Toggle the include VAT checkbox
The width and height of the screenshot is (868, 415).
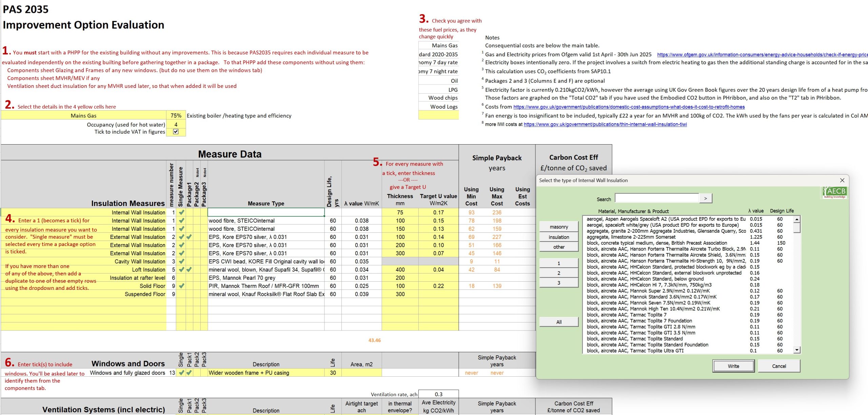176,132
